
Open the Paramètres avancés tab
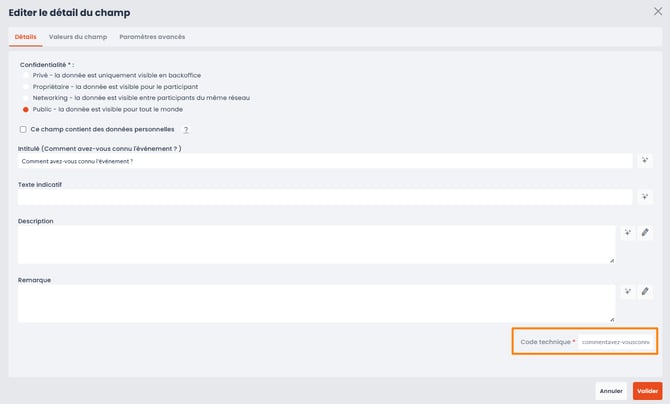[151, 37]
